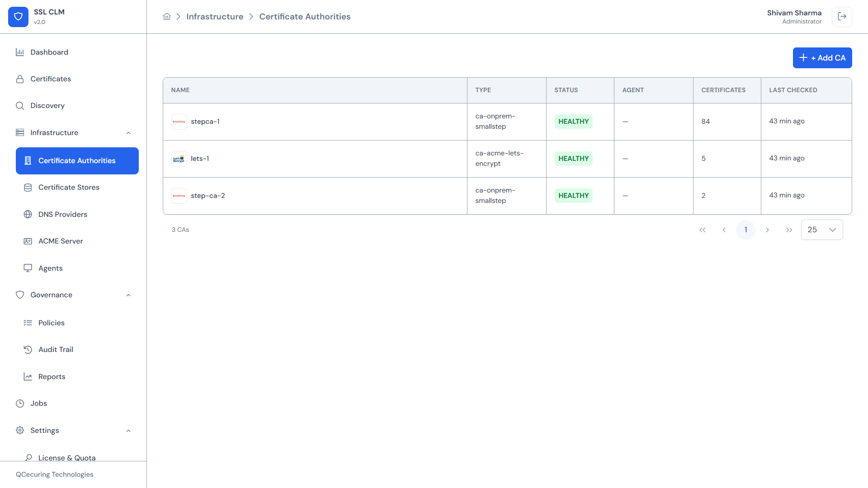Go to next page arrow

[767, 230]
